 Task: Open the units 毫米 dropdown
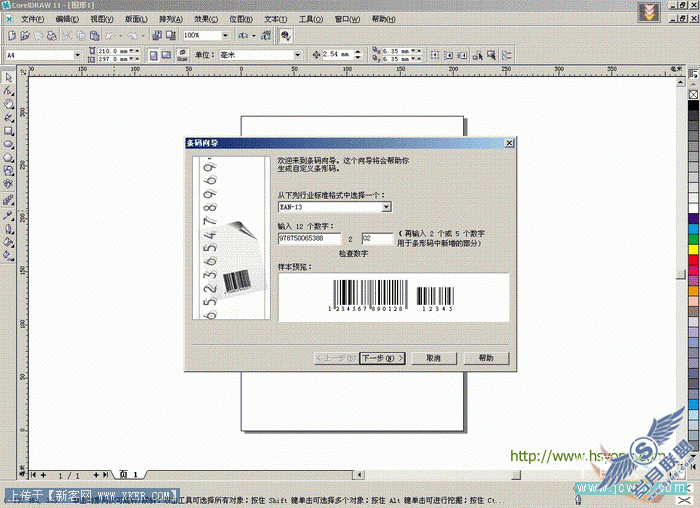tap(298, 55)
